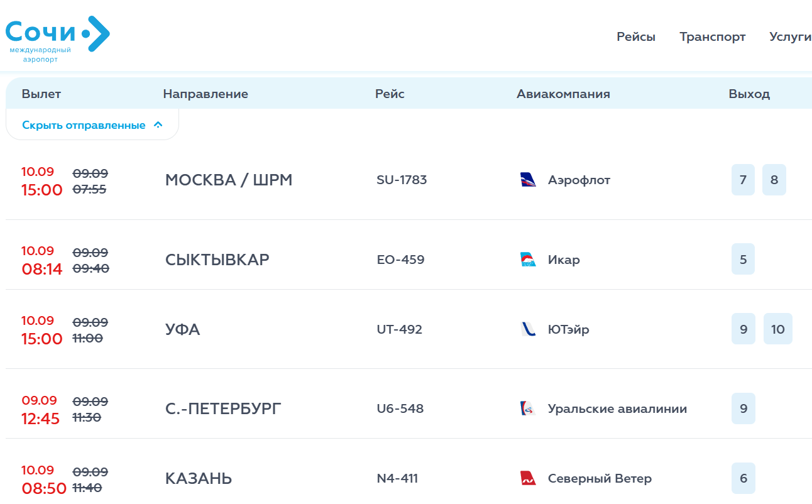Click the Икар airline logo
The image size is (812, 504).
tap(529, 260)
